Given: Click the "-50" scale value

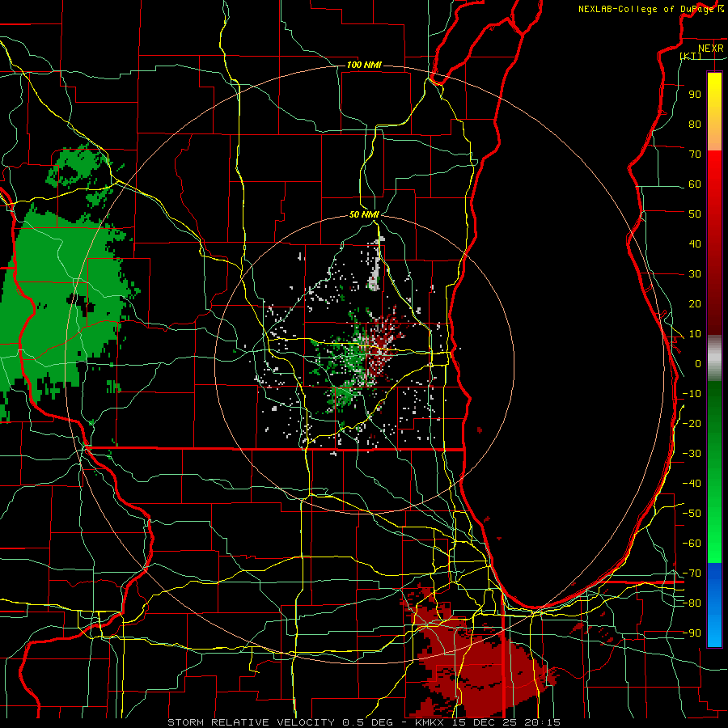Looking at the screenshot, I should click(x=692, y=514).
